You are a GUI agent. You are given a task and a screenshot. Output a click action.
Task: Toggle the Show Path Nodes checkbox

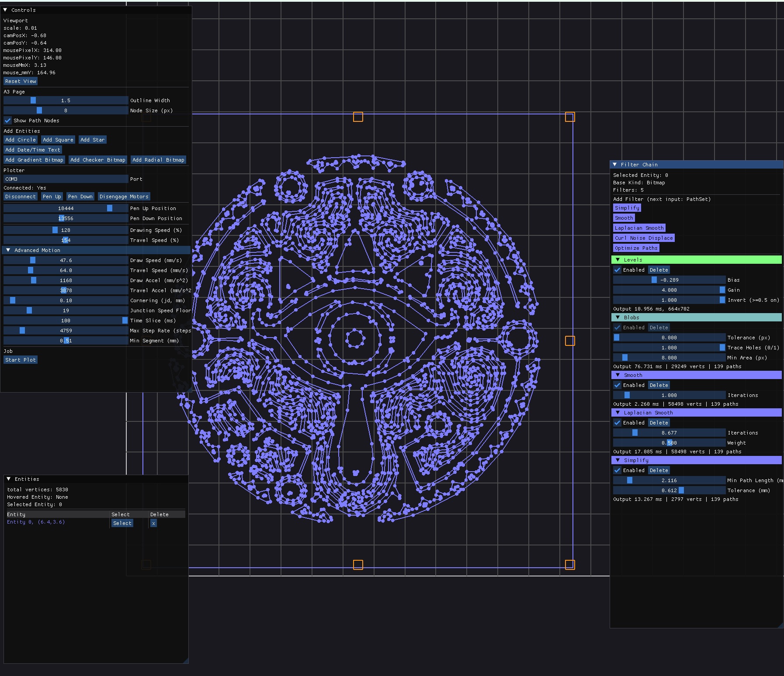[8, 121]
